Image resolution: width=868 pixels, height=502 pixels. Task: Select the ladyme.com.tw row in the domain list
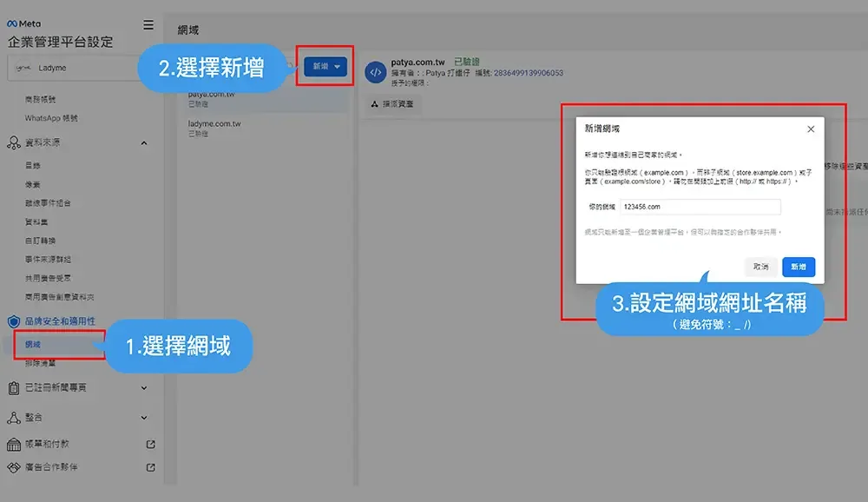263,128
